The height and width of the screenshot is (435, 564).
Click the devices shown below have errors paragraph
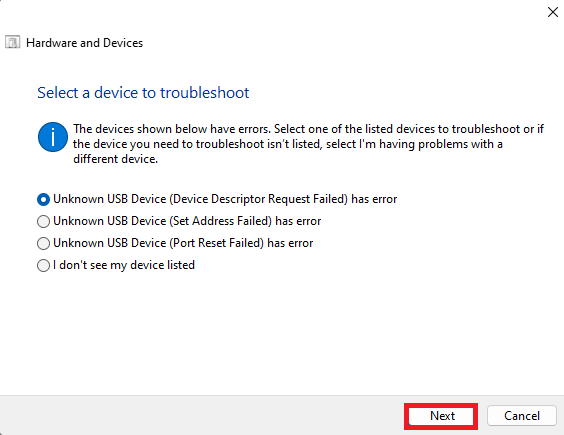coord(308,144)
